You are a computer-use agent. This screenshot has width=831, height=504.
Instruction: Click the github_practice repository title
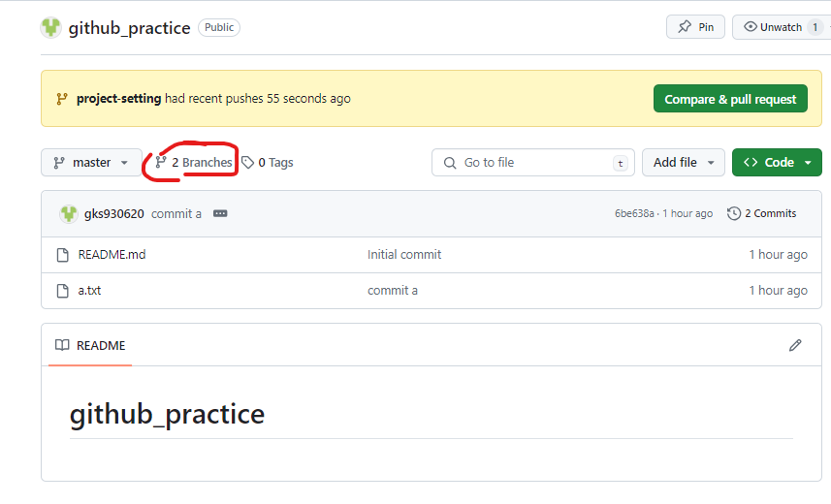[x=129, y=27]
